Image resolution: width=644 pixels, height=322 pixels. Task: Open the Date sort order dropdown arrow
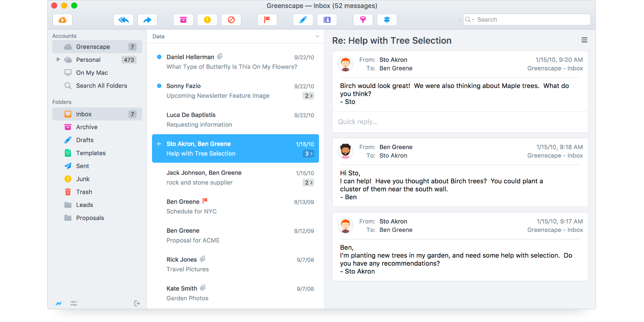[317, 36]
